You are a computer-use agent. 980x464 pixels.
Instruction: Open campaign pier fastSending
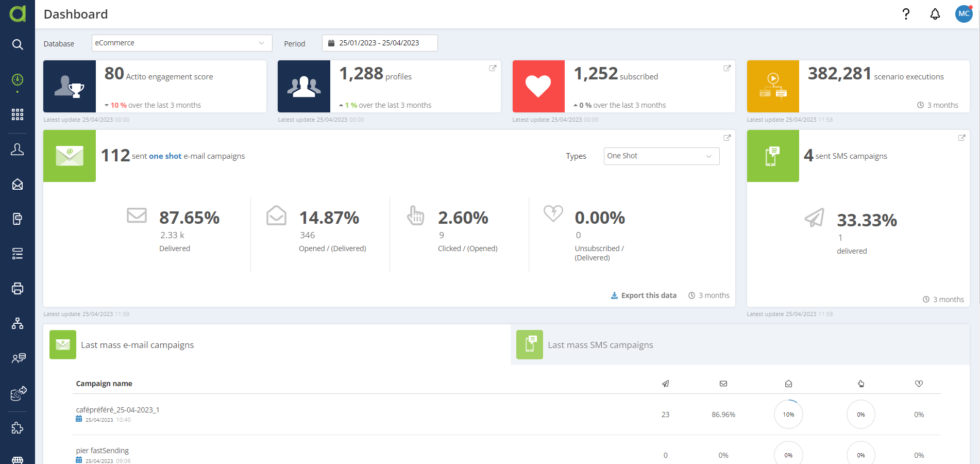103,451
